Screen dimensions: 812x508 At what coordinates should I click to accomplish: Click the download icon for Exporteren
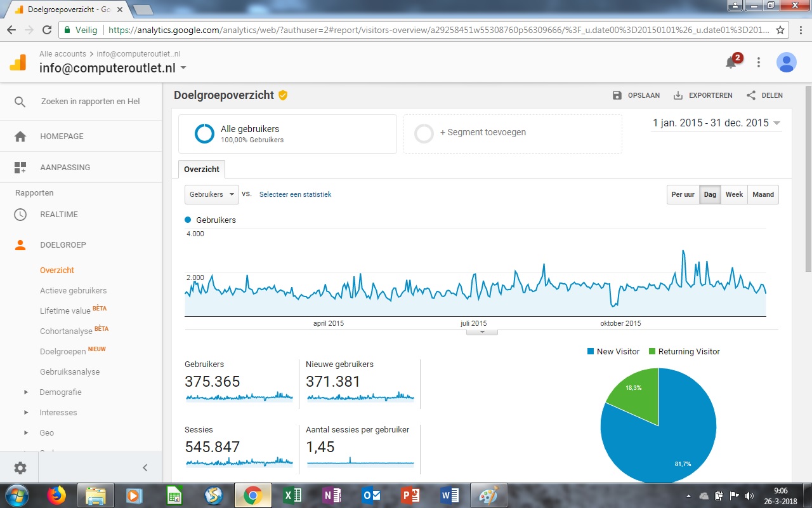click(678, 95)
